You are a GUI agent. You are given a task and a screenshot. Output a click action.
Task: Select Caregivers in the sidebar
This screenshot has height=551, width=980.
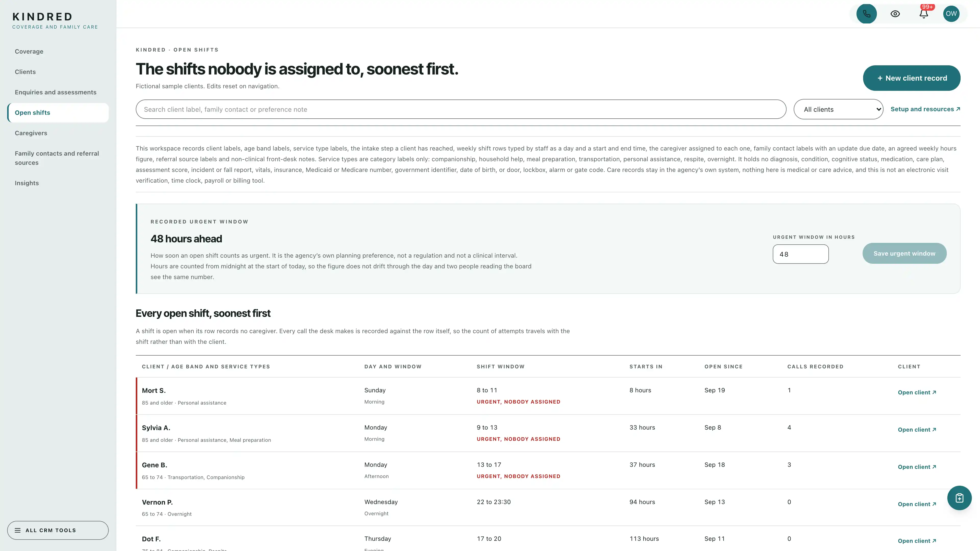pyautogui.click(x=31, y=133)
